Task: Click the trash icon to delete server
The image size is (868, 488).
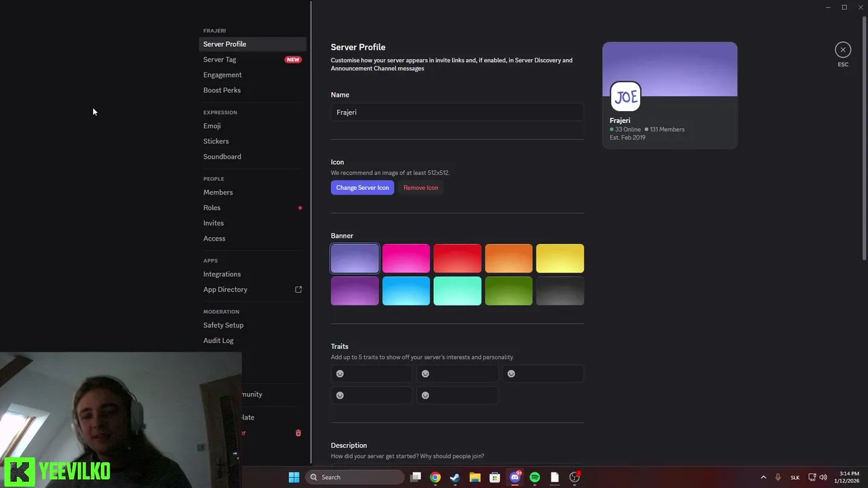Action: click(x=298, y=433)
